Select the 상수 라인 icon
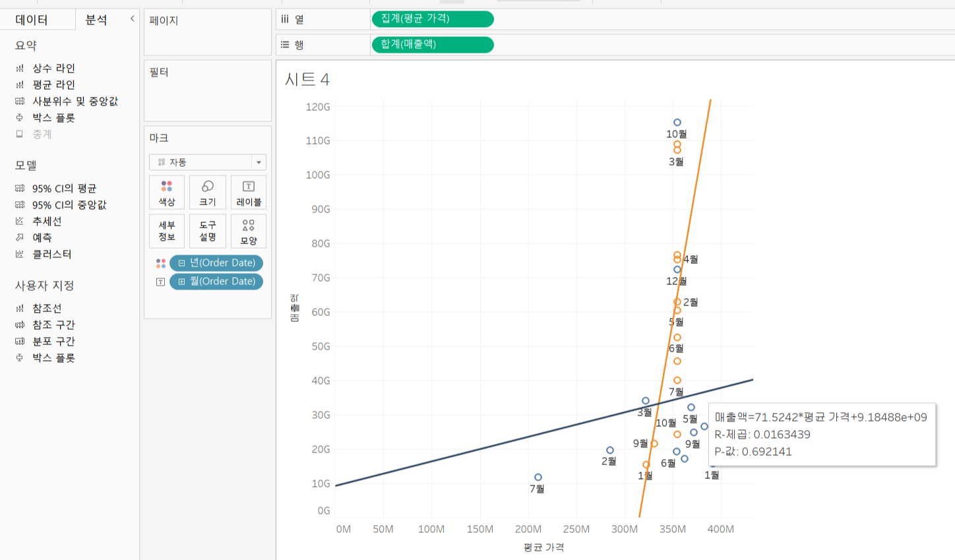The image size is (955, 560). (x=20, y=68)
